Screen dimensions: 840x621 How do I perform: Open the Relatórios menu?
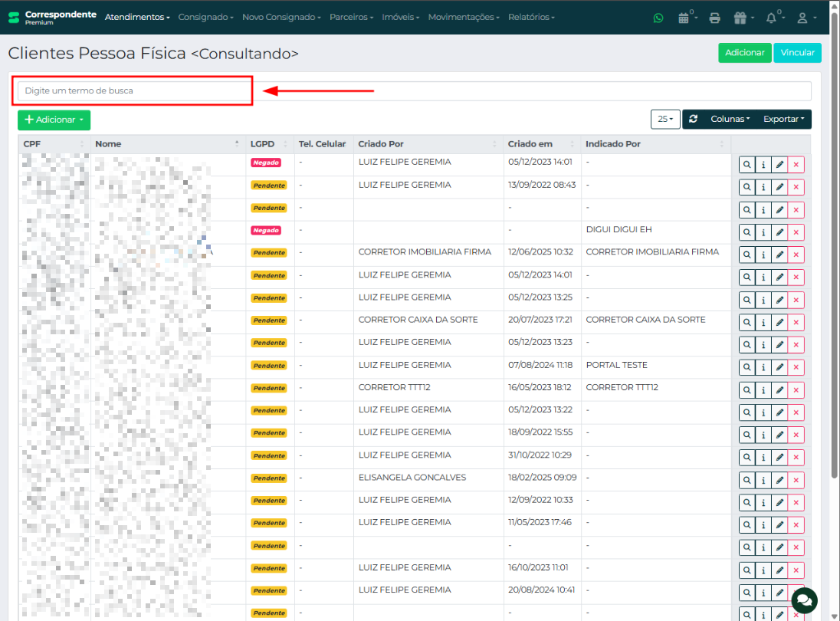pos(531,17)
